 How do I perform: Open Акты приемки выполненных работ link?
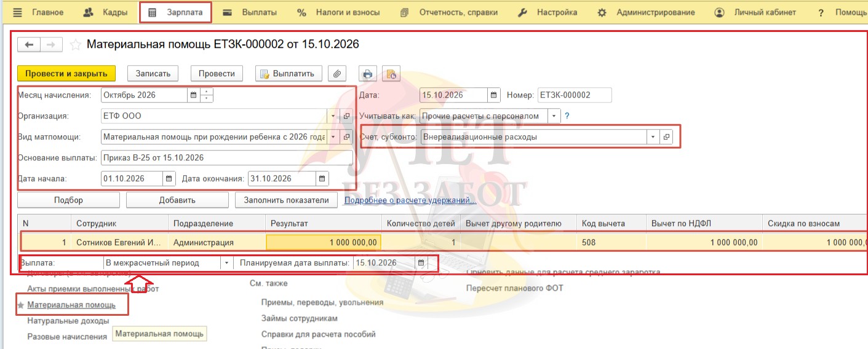93,289
